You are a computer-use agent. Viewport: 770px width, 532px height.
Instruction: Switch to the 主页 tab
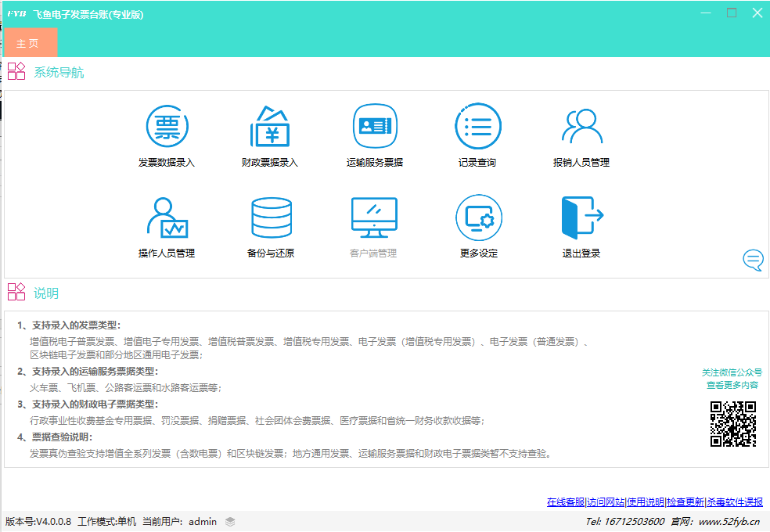tap(28, 43)
